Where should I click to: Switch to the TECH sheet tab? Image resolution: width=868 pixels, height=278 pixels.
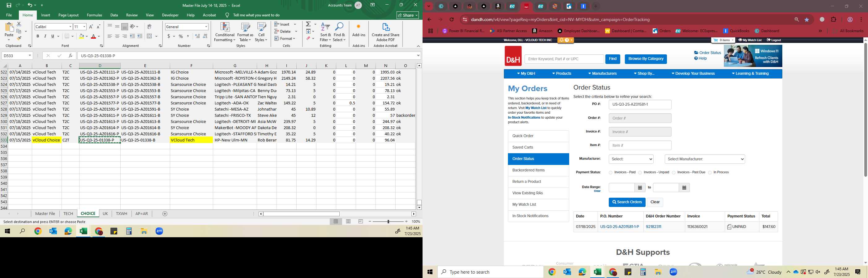[x=68, y=214]
